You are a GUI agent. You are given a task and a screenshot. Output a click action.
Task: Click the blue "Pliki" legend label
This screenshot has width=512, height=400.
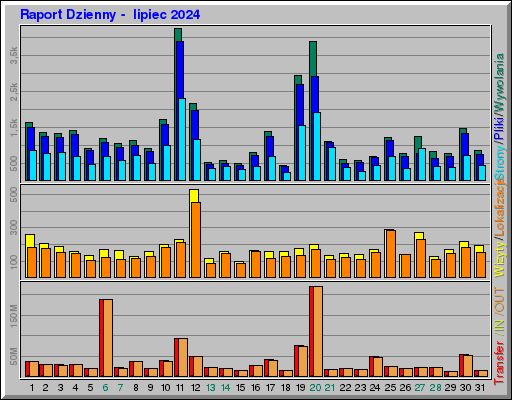tap(499, 128)
